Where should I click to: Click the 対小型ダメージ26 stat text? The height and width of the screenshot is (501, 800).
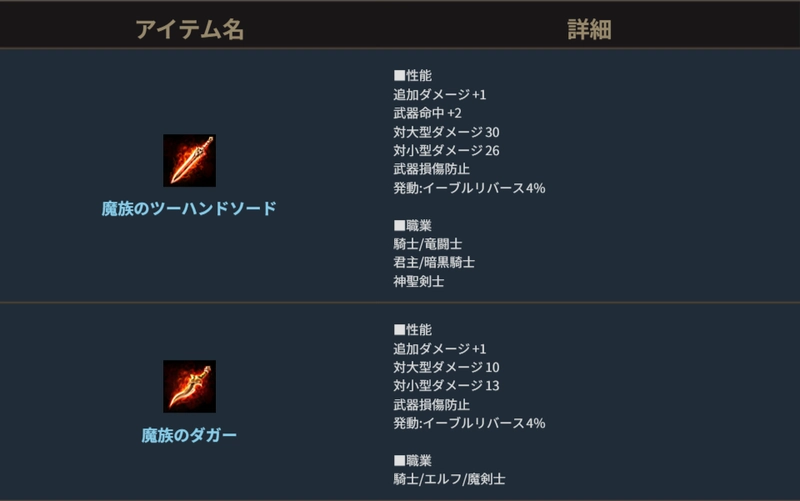point(446,150)
